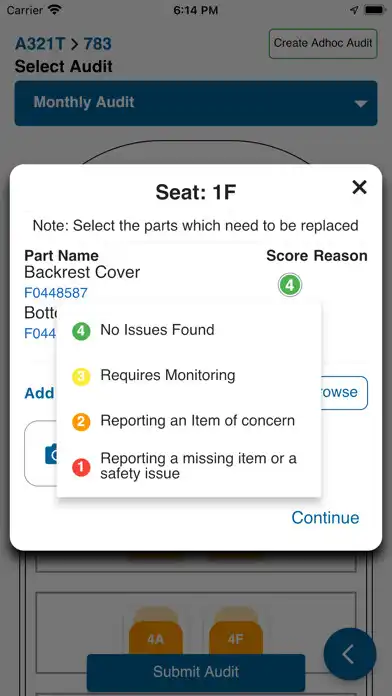Open the Monthly Audit dropdown
Viewport: 392px width, 696px height.
pos(196,103)
